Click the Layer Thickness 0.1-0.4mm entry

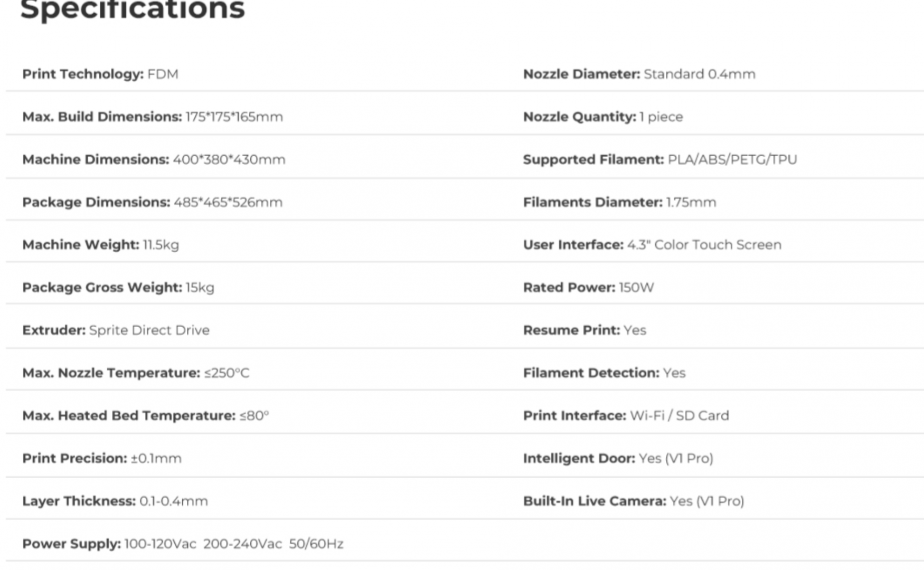tap(115, 501)
